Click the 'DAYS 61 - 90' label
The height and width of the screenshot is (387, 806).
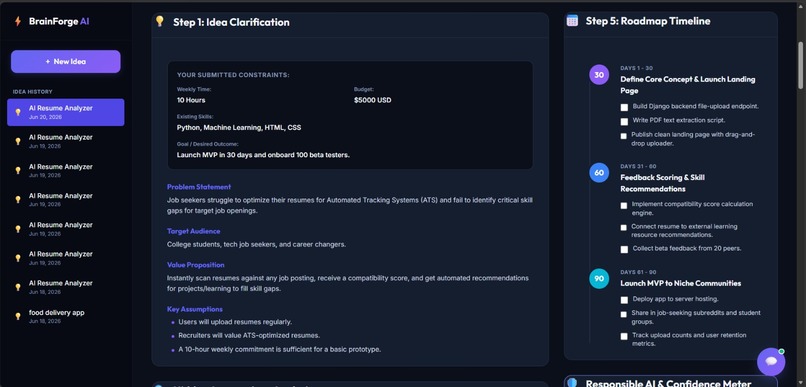click(638, 272)
